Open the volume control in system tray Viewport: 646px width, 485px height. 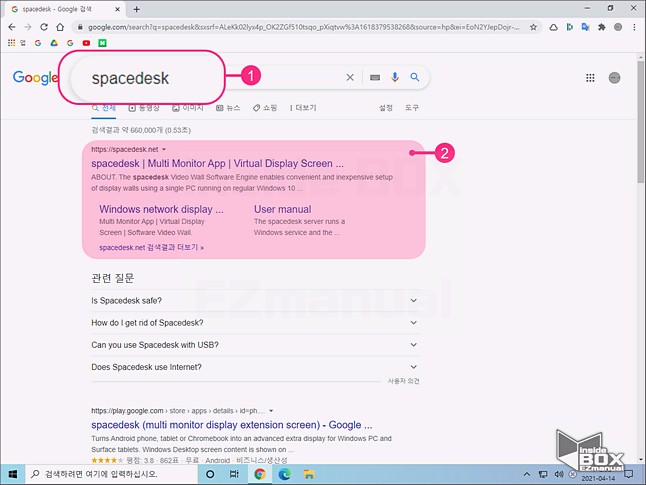[559, 474]
